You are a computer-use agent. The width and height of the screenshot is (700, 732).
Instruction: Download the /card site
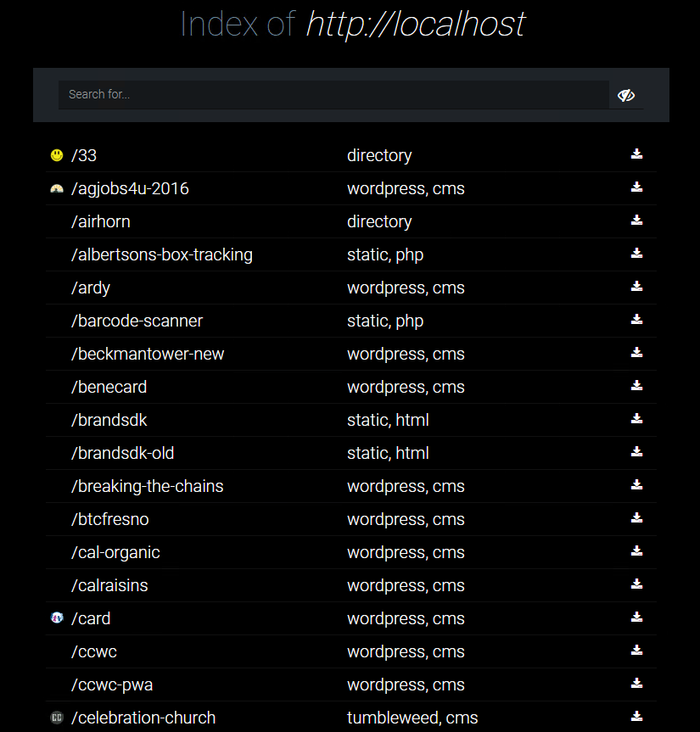tap(636, 617)
